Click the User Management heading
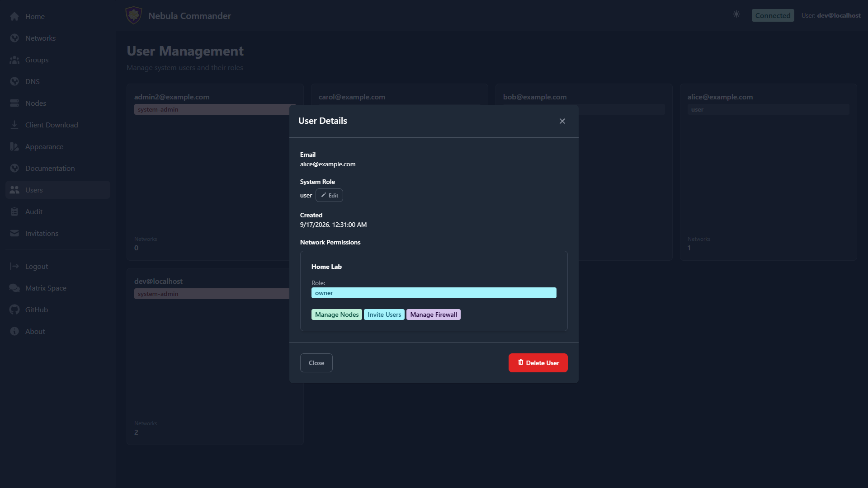868x488 pixels. point(185,51)
